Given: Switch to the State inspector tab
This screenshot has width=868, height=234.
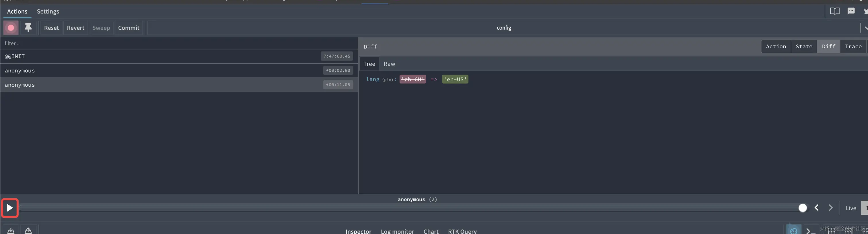Looking at the screenshot, I should point(804,47).
